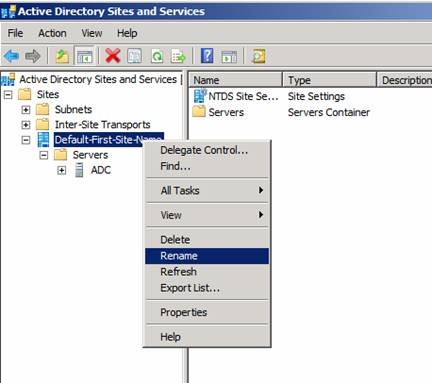
Task: Choose Find from context menu
Action: [x=207, y=166]
